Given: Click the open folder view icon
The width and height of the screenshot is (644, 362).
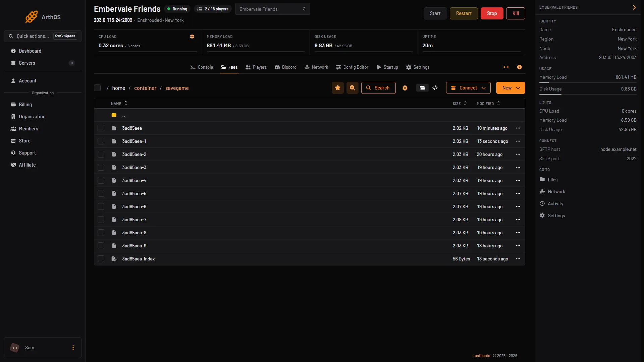Looking at the screenshot, I should [422, 88].
